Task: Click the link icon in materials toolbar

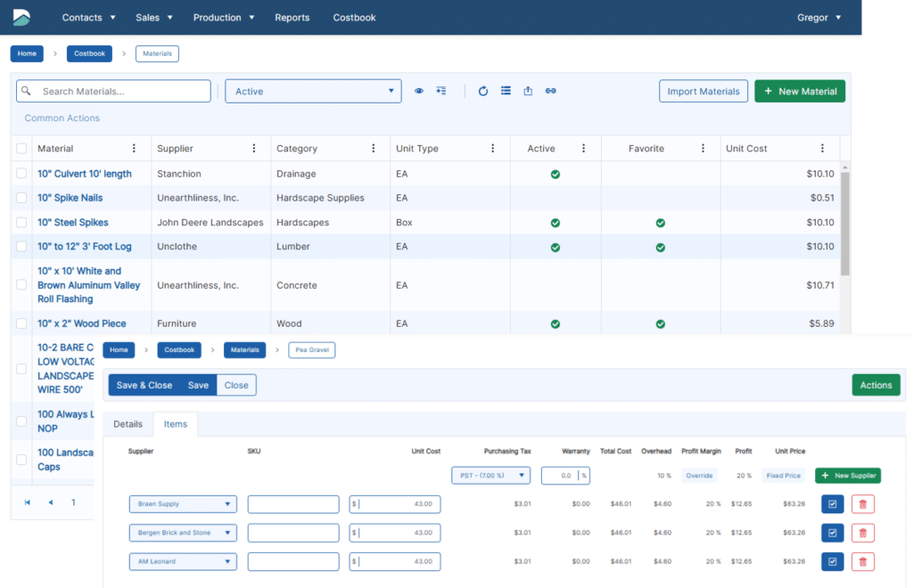Action: coord(551,91)
